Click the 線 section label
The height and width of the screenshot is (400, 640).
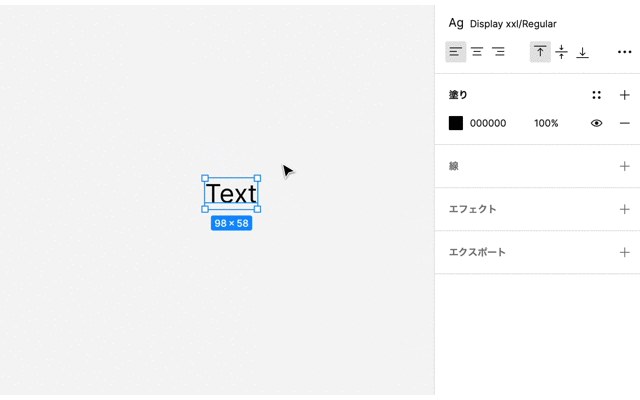coord(454,166)
